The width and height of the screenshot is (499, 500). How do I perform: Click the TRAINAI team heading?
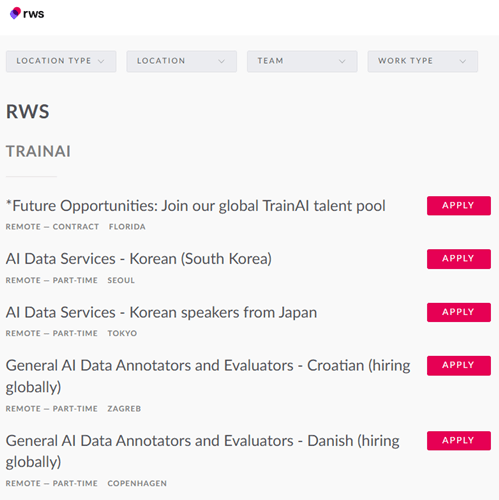(38, 151)
